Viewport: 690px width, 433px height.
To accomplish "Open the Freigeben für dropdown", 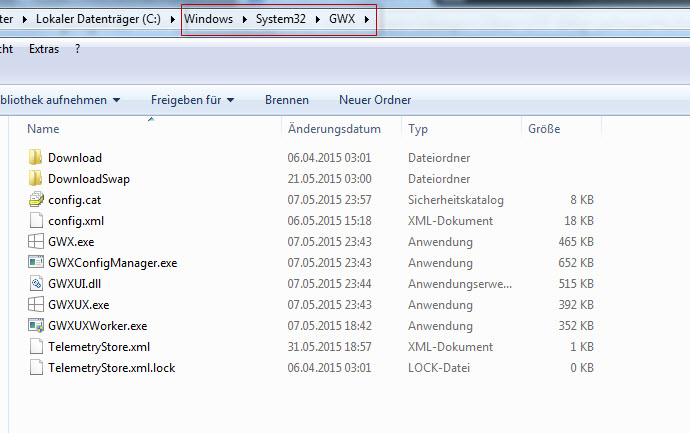I will point(192,100).
